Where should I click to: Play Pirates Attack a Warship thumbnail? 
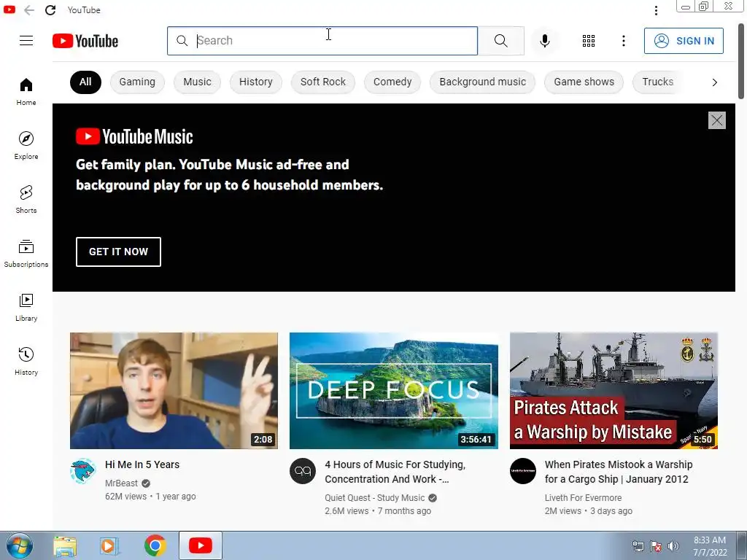(614, 391)
